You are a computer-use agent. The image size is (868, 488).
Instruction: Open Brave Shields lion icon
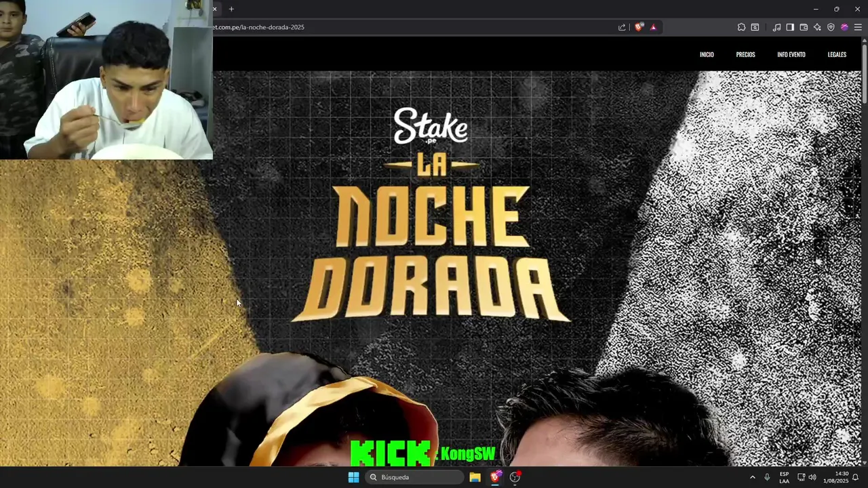[x=639, y=27]
